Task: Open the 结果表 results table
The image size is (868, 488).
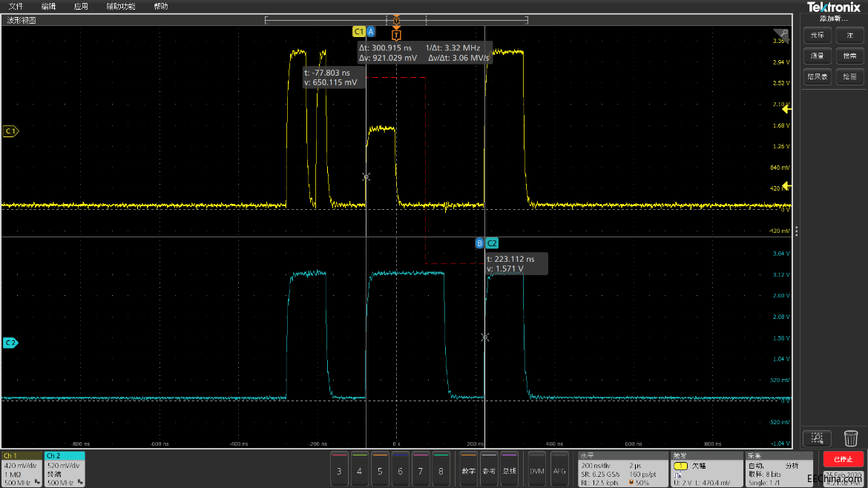Action: 817,76
